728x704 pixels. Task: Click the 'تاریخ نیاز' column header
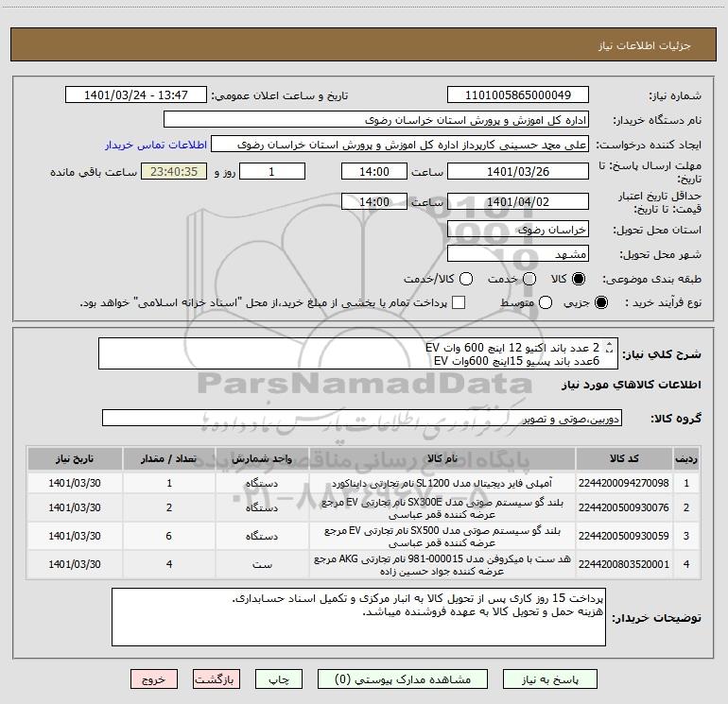point(75,459)
